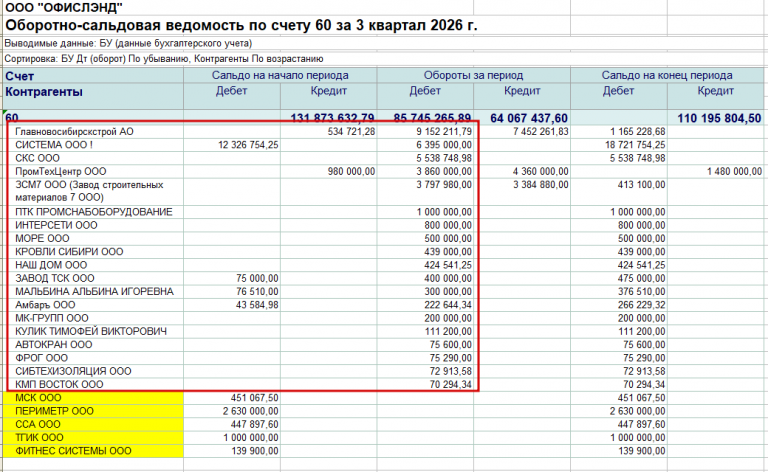
Task: Click the 376 510,00 closing debit
Action: pyautogui.click(x=642, y=291)
